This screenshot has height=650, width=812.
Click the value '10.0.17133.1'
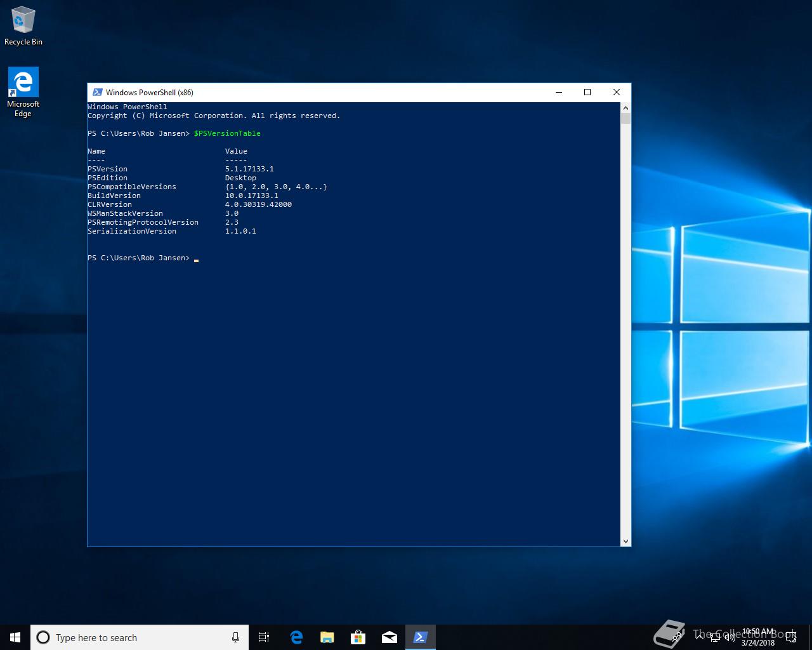click(x=252, y=196)
